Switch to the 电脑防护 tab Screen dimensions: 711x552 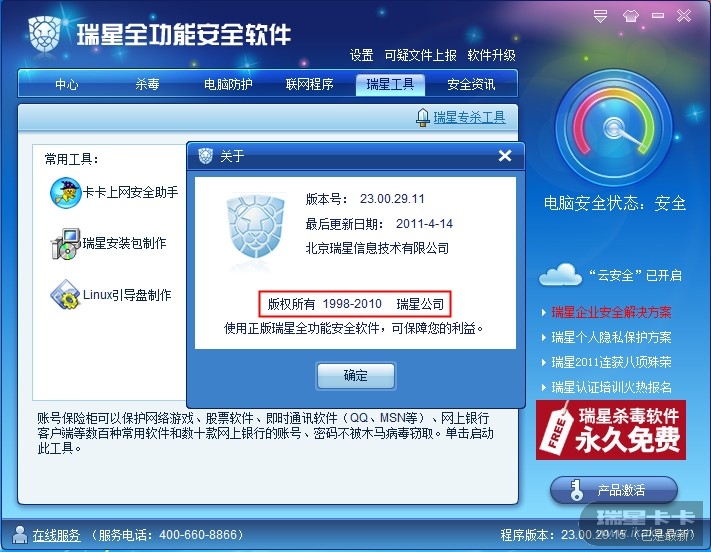228,84
